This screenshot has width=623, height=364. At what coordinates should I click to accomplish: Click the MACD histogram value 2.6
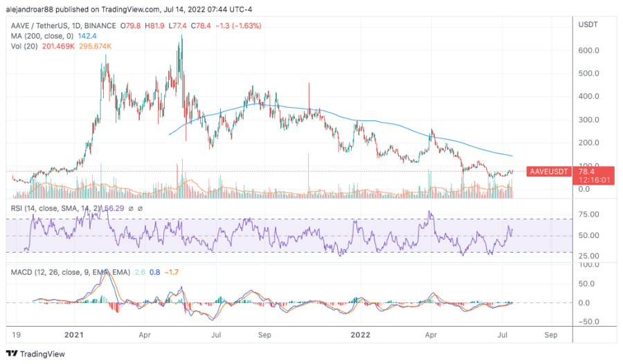point(140,272)
